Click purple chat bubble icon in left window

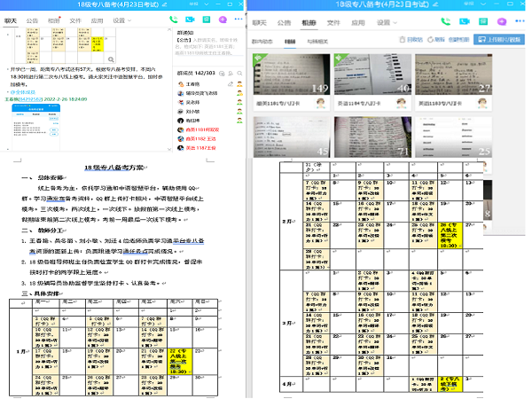pos(223,20)
